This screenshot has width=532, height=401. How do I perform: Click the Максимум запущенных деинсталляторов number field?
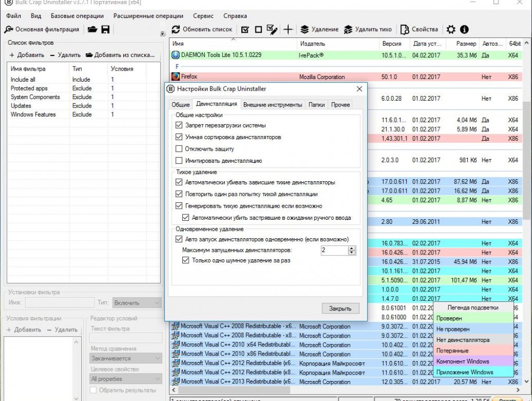(334, 250)
